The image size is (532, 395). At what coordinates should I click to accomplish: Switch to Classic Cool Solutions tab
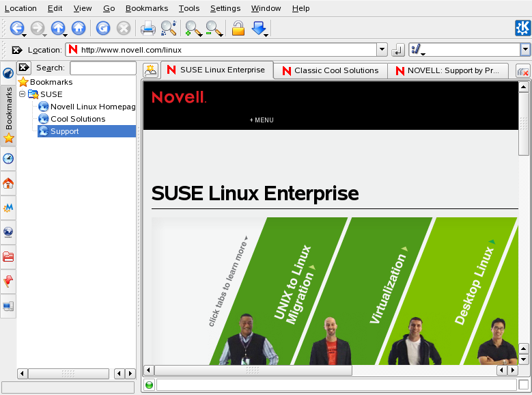pyautogui.click(x=331, y=70)
